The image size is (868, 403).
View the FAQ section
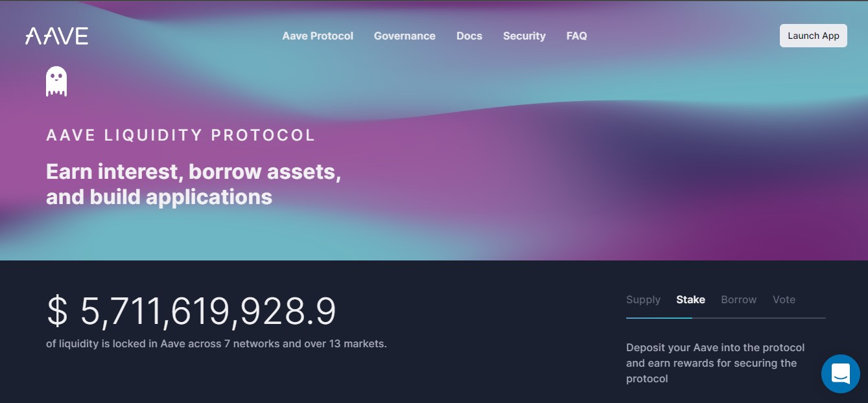point(576,36)
